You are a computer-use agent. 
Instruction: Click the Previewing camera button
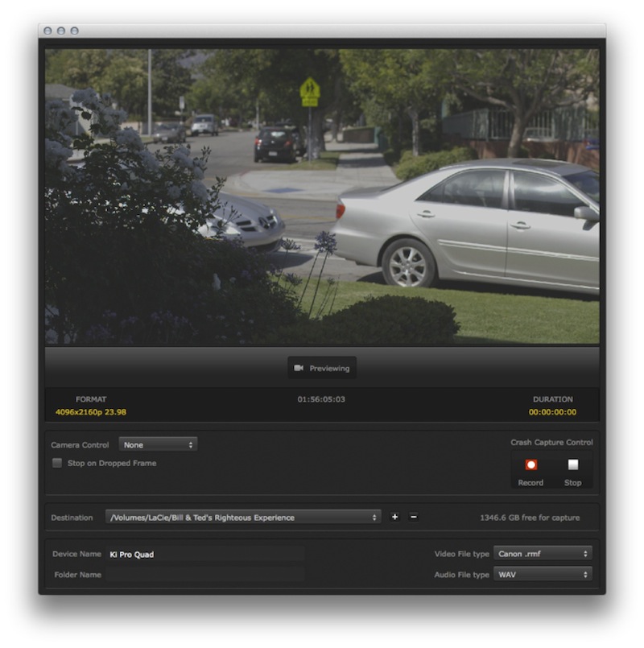point(322,368)
